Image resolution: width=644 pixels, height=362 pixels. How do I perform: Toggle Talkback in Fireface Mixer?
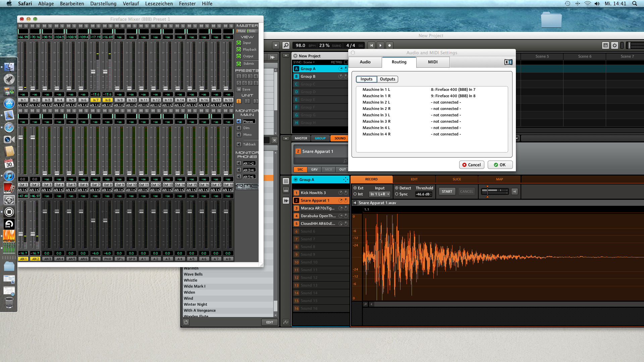pos(239,144)
